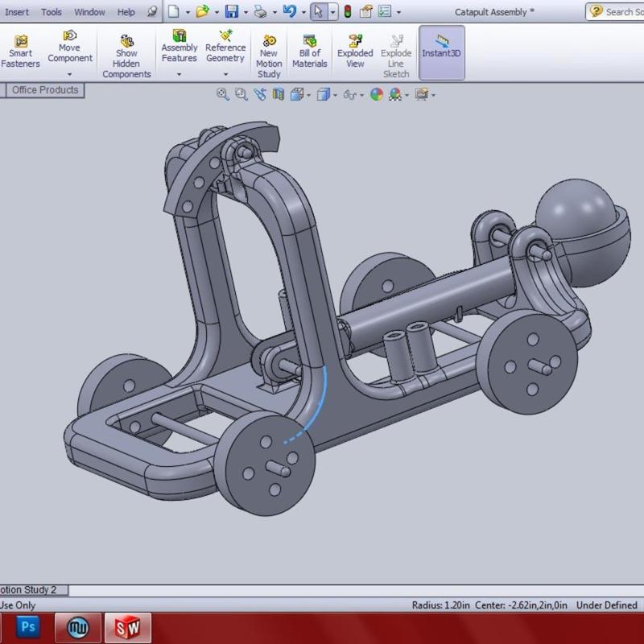Open Photoshop from the taskbar
The image size is (644, 644).
pos(28,627)
